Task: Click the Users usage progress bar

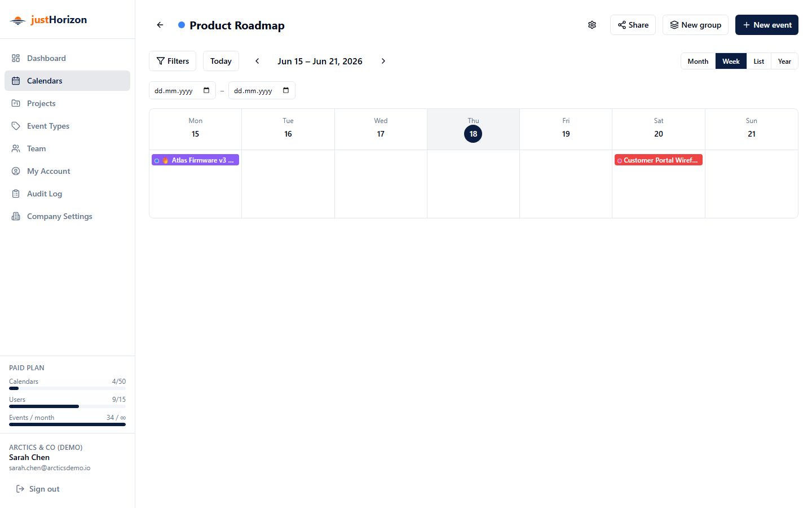Action: [67, 406]
